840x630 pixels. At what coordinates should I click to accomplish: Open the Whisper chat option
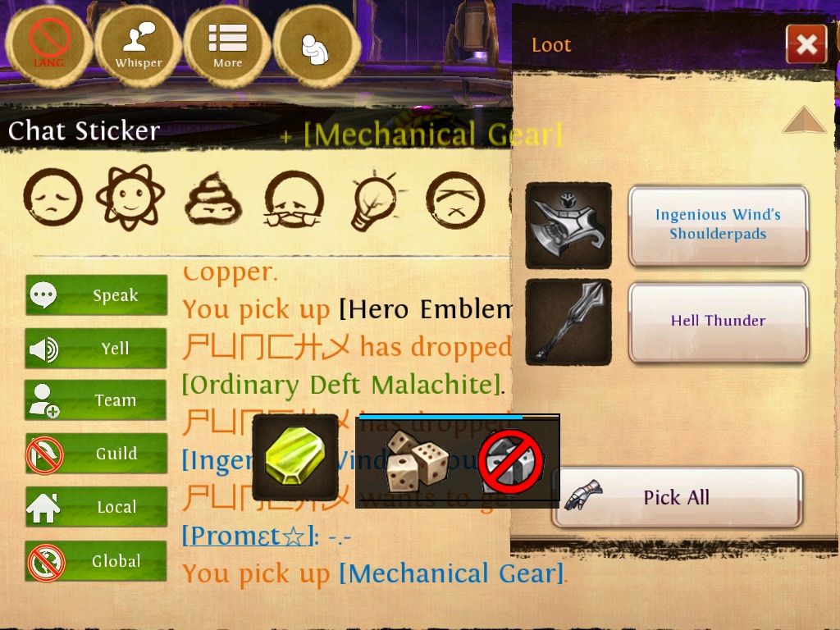point(138,46)
